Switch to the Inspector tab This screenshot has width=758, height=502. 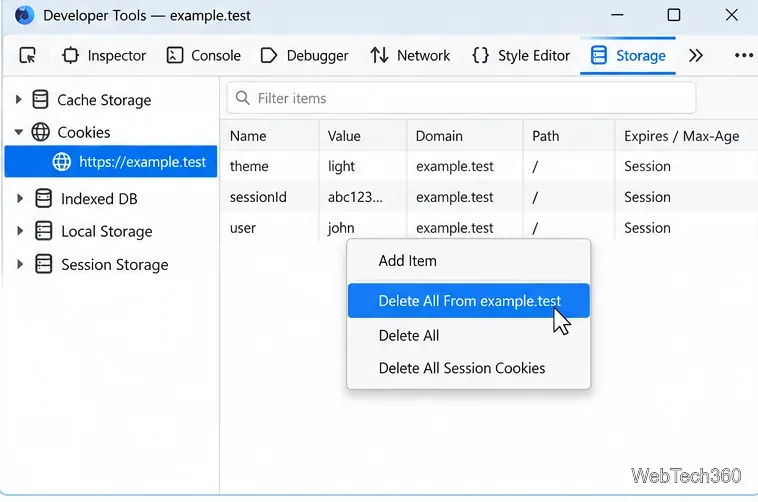click(x=104, y=56)
